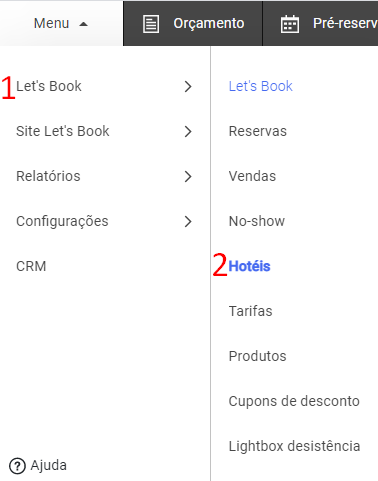Click the Orçamento document icon
The height and width of the screenshot is (481, 378).
151,24
